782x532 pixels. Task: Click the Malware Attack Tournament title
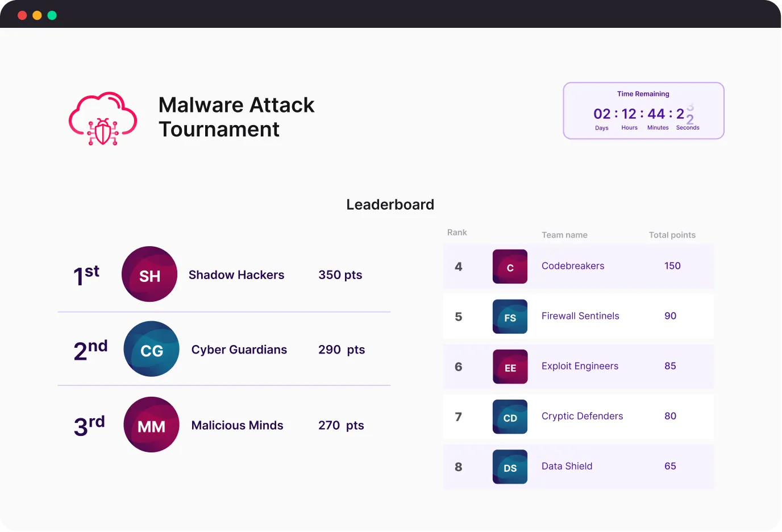click(236, 117)
